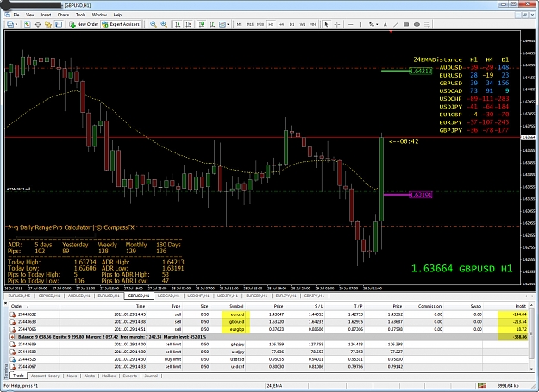Switch to MN timeframe
This screenshot has width=539, height=392.
pyautogui.click(x=312, y=24)
